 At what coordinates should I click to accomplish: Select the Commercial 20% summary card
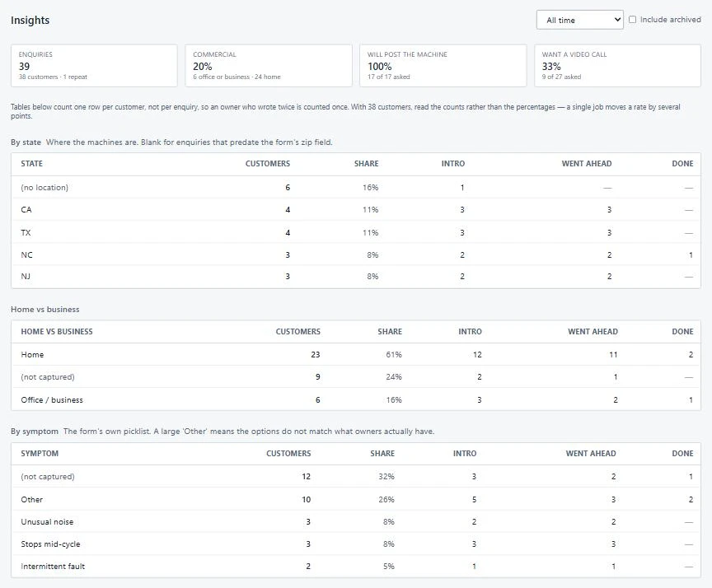click(x=269, y=65)
